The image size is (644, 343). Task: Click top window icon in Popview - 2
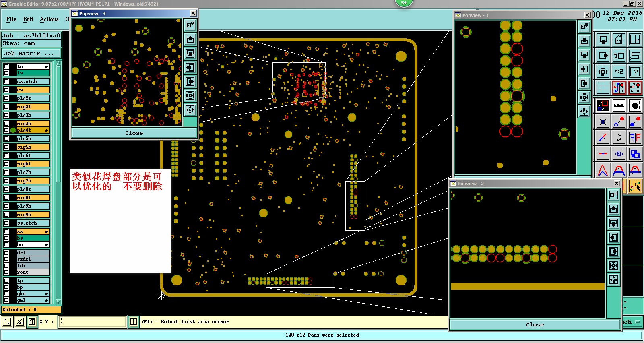point(613,195)
